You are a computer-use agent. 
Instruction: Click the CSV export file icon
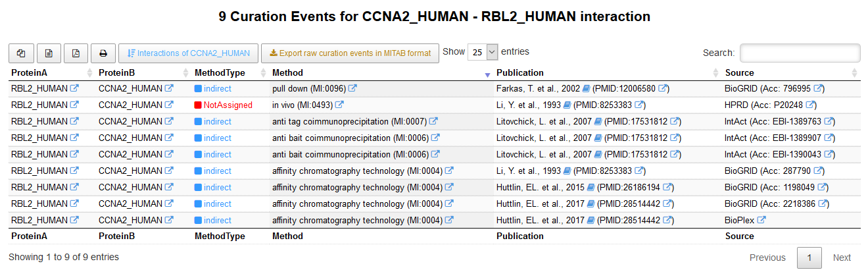click(x=49, y=53)
